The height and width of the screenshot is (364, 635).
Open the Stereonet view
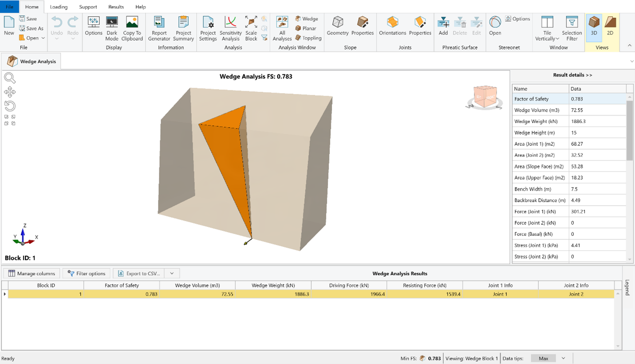click(495, 27)
